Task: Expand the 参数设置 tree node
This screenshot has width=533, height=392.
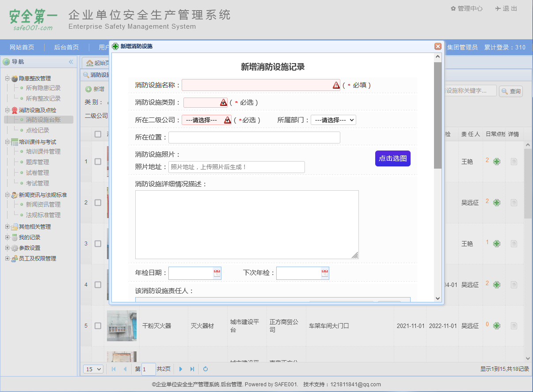Action: pyautogui.click(x=7, y=248)
